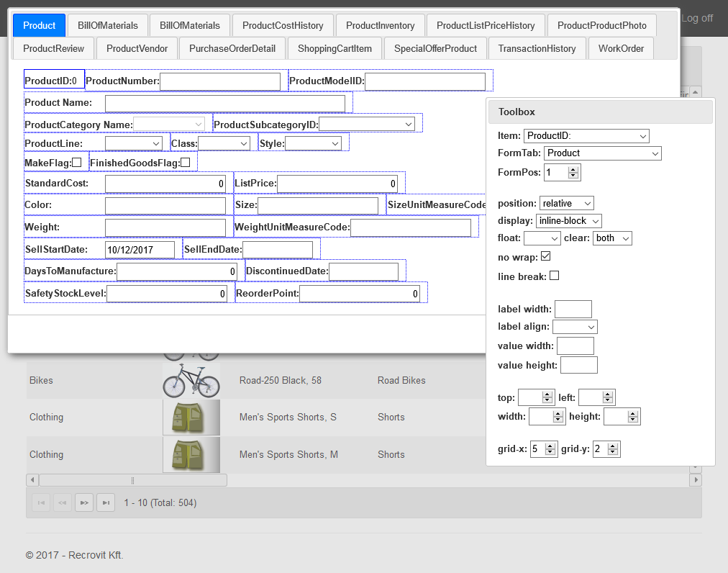This screenshot has width=728, height=573.
Task: Click the Road-250 Black bike thumbnail
Action: [191, 380]
